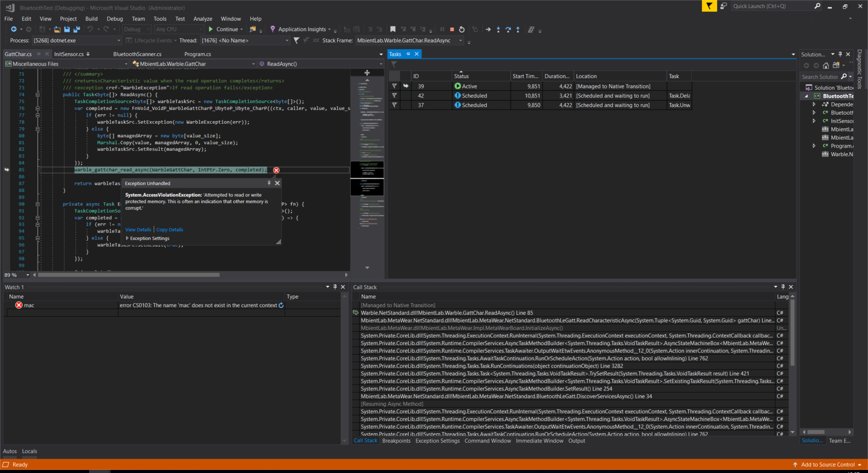Screen dimensions: 868x473
Task: Click the Save All toolbar icon
Action: pos(76,29)
